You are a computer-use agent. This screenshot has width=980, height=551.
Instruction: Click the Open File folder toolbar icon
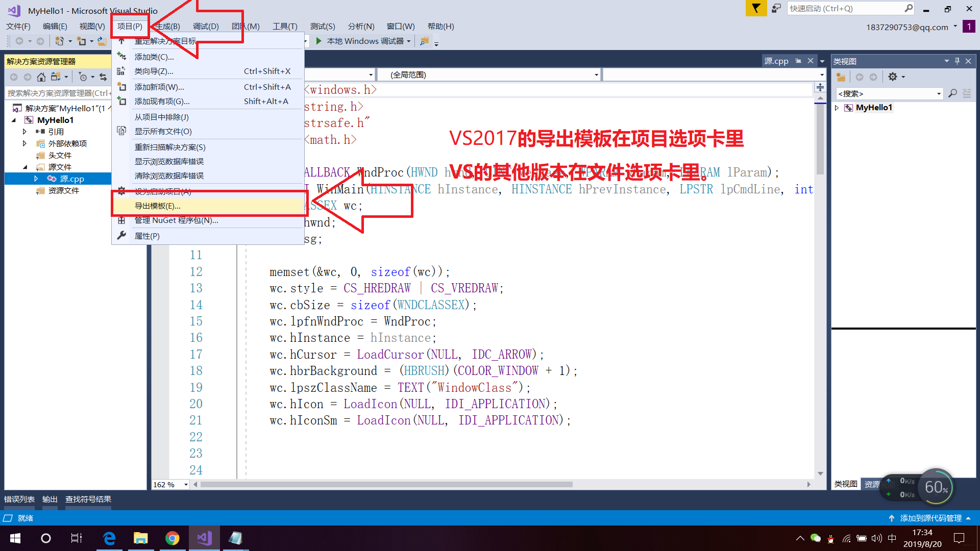[x=102, y=41]
